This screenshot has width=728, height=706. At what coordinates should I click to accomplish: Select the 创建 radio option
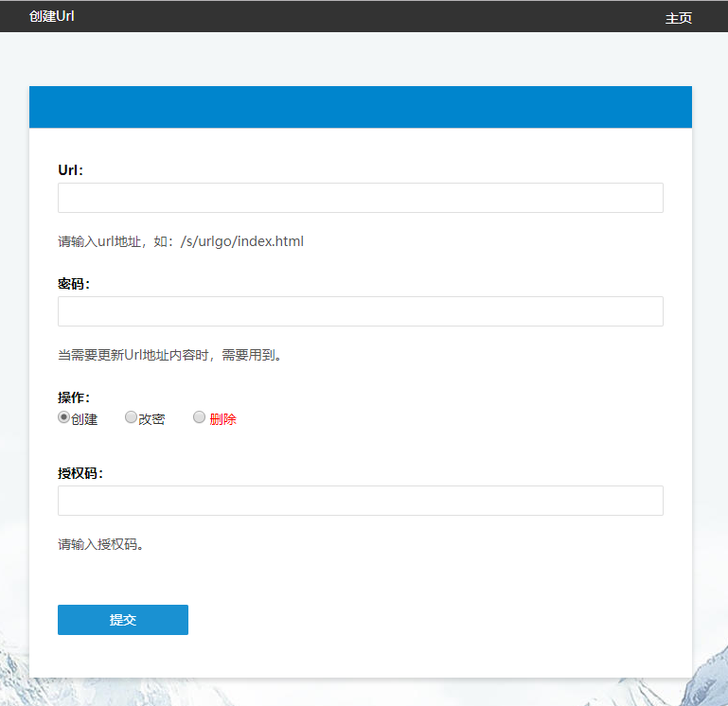point(64,417)
